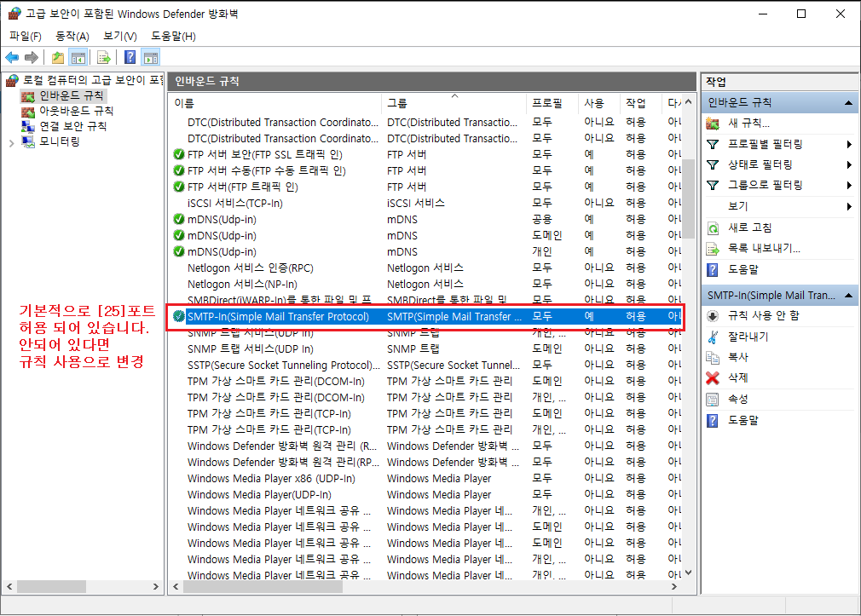Click the firewall icon in title bar

pos(14,14)
